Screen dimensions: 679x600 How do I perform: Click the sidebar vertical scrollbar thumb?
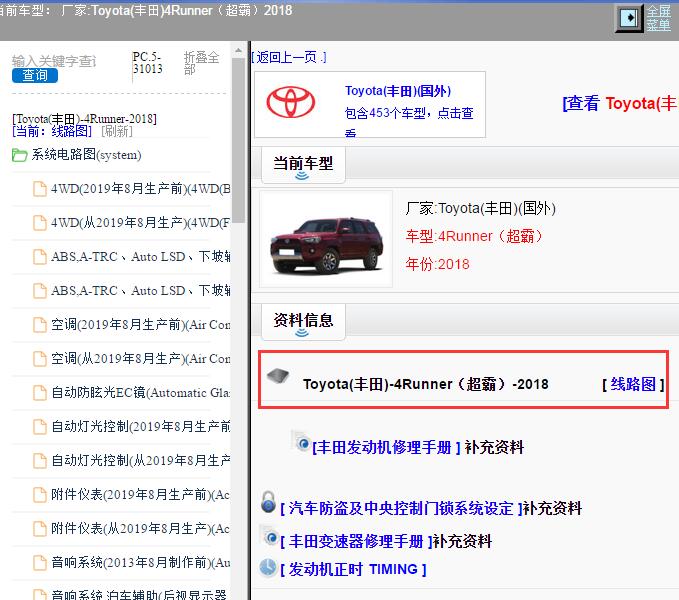[238, 141]
